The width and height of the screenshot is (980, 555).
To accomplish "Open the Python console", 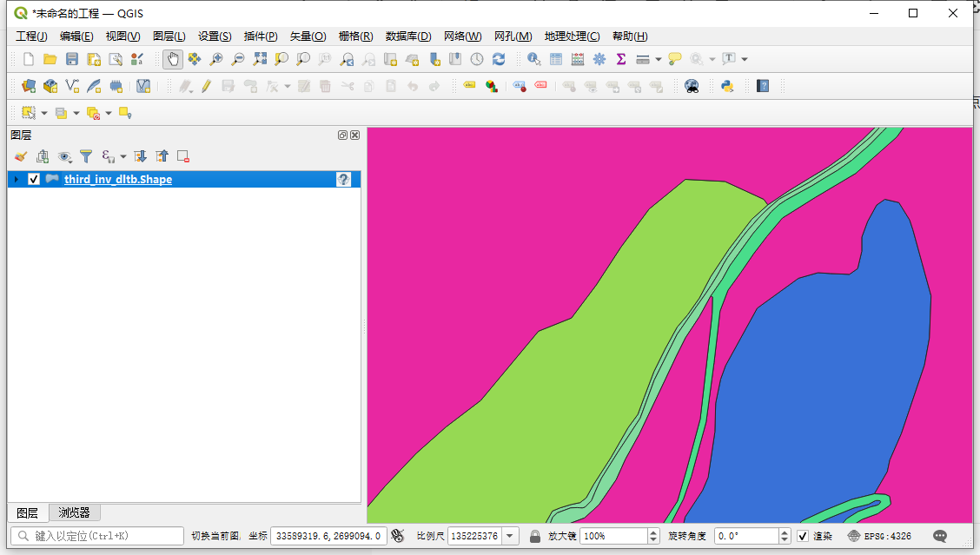I will pos(727,86).
